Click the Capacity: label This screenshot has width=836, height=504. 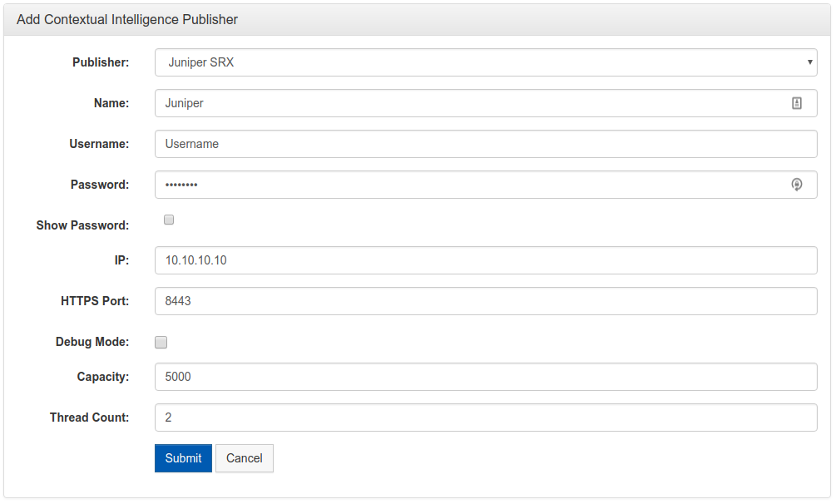pyautogui.click(x=103, y=377)
